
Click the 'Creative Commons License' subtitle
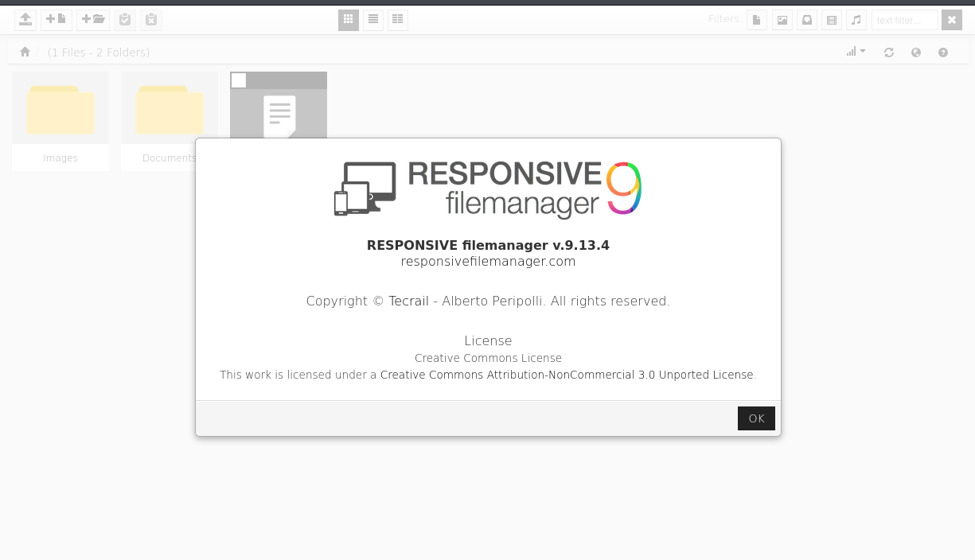tap(488, 358)
